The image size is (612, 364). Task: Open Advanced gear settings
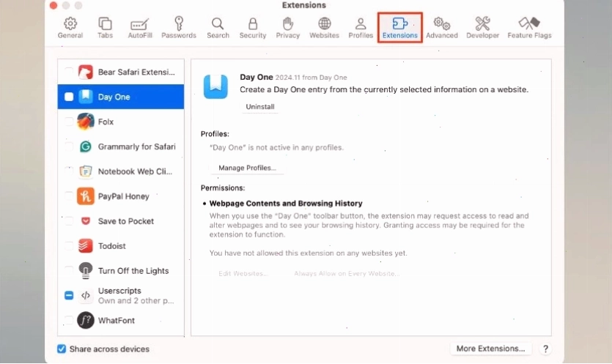click(442, 28)
